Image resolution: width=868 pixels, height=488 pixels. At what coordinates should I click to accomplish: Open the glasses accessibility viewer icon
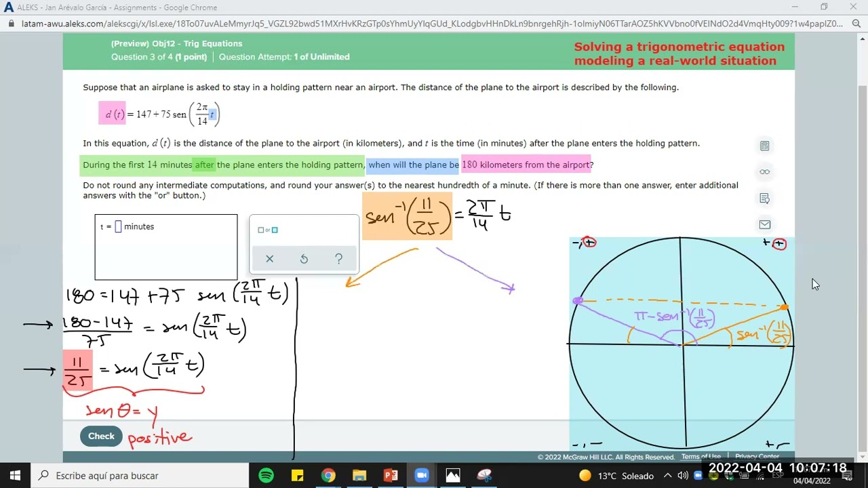tap(764, 171)
